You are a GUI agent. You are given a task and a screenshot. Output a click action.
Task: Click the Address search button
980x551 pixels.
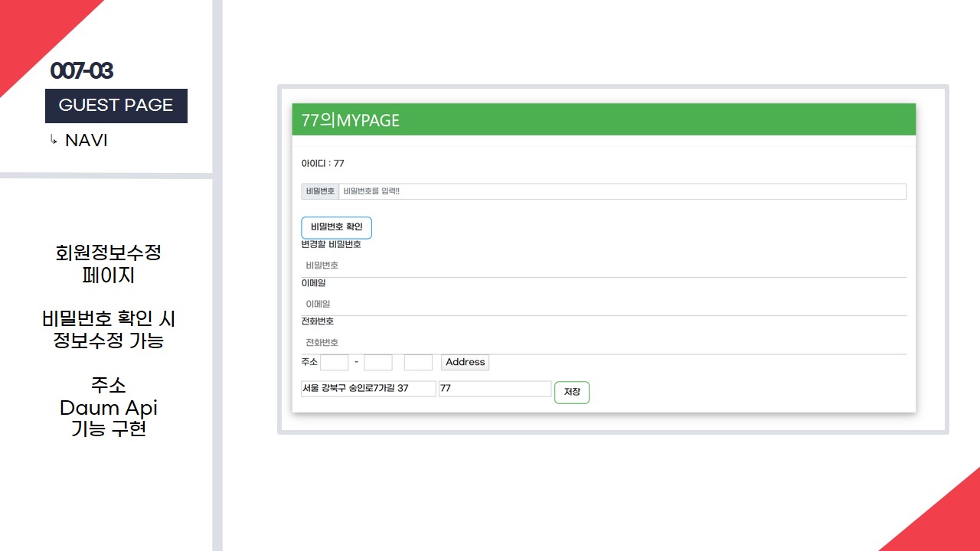point(465,362)
